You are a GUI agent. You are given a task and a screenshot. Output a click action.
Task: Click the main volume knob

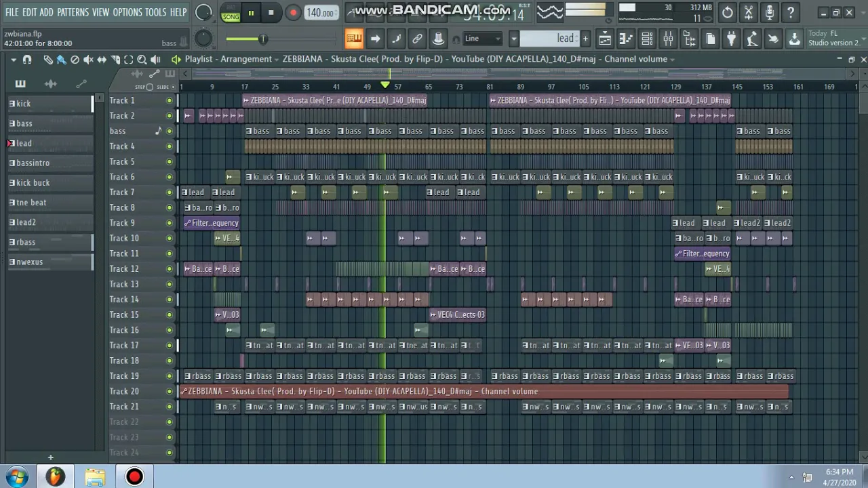pos(203,13)
